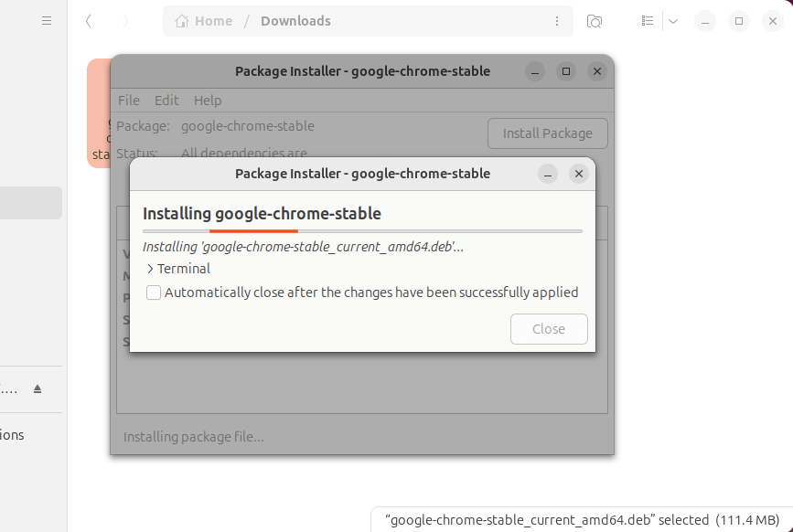Click the installation progress bar
Viewport: 793px width, 532px height.
tap(362, 231)
